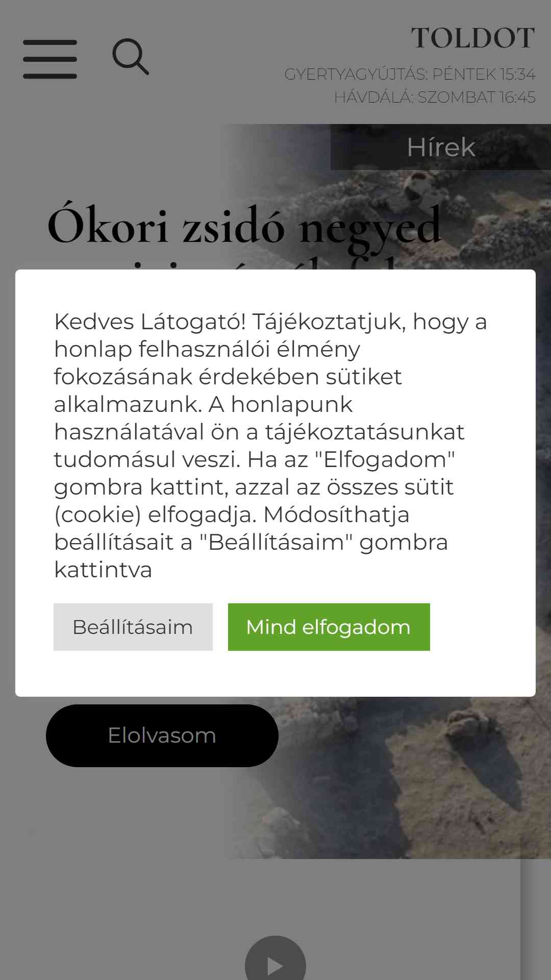
Task: Open the hamburger navigation menu
Action: point(50,59)
